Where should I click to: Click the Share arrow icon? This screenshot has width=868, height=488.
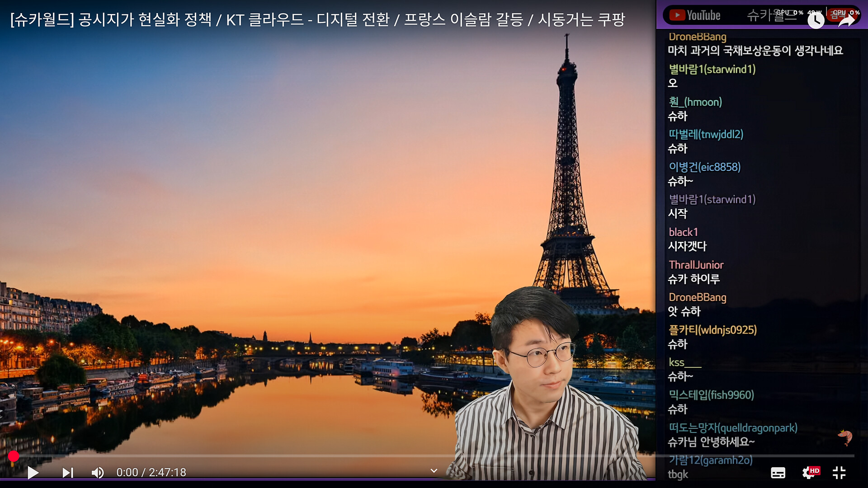tap(846, 20)
